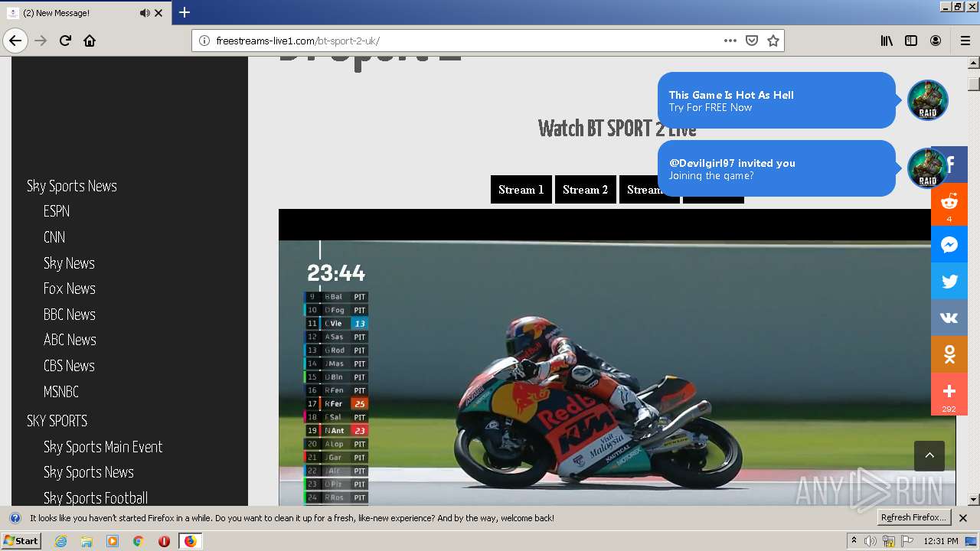Share via Facebook Messenger icon
This screenshot has width=980, height=551.
click(949, 244)
